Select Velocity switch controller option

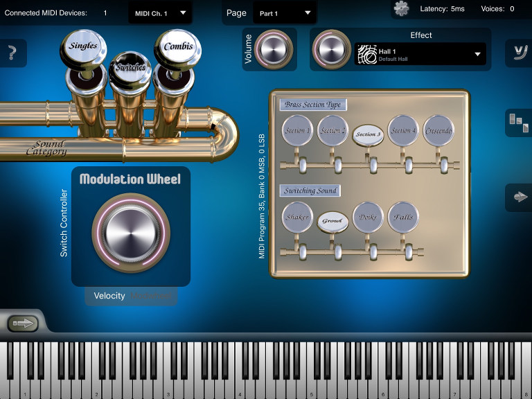[x=109, y=296]
